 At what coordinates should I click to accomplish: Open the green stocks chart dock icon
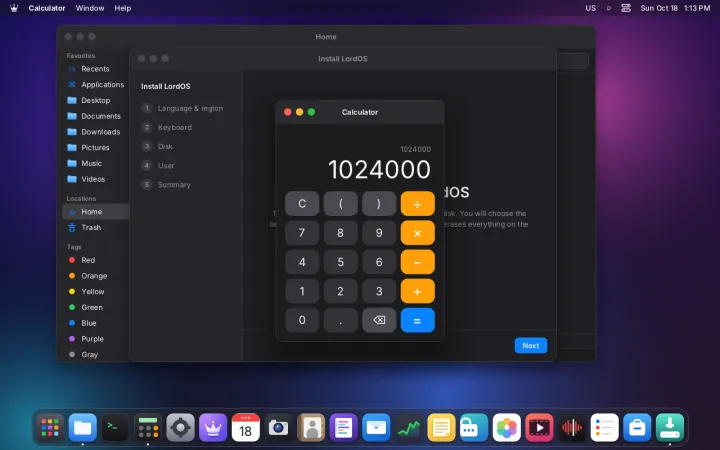(409, 428)
